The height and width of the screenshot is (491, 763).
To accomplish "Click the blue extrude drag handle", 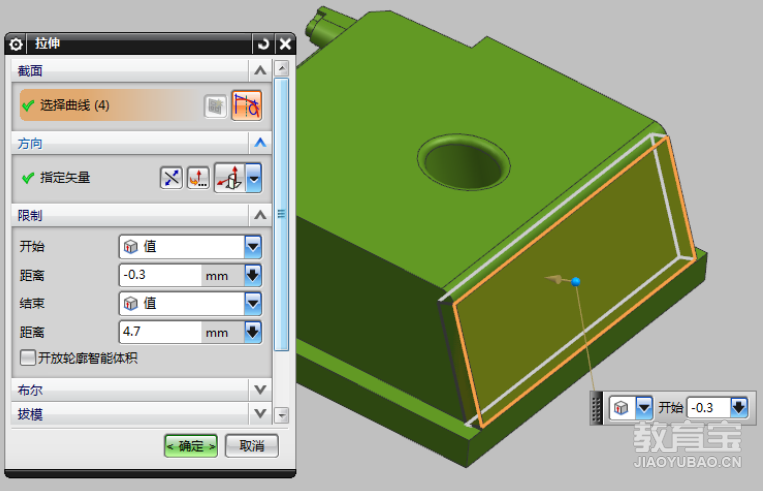I will 576,282.
